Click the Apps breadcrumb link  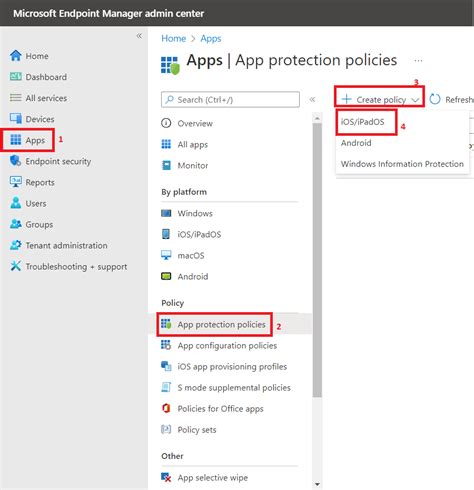(x=211, y=38)
